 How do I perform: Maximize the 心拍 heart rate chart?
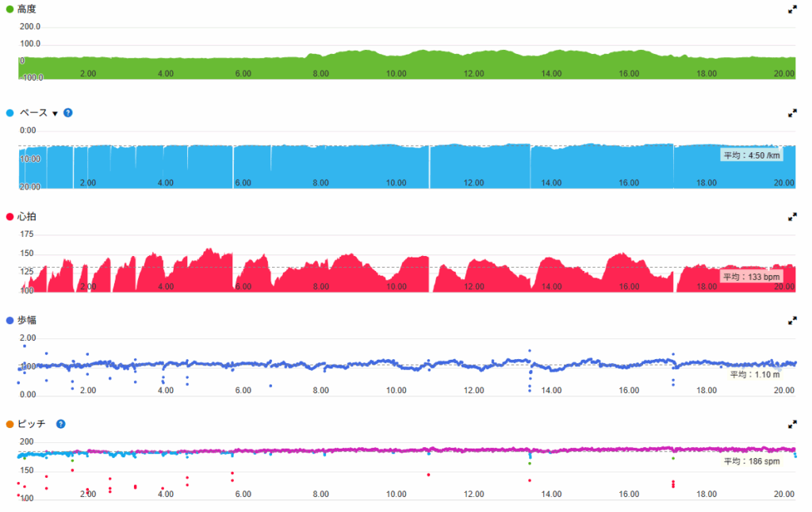point(791,216)
